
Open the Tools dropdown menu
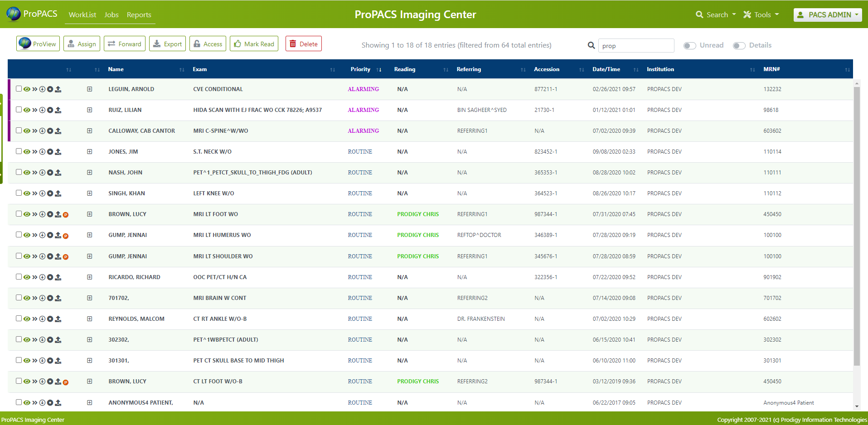[x=761, y=15]
